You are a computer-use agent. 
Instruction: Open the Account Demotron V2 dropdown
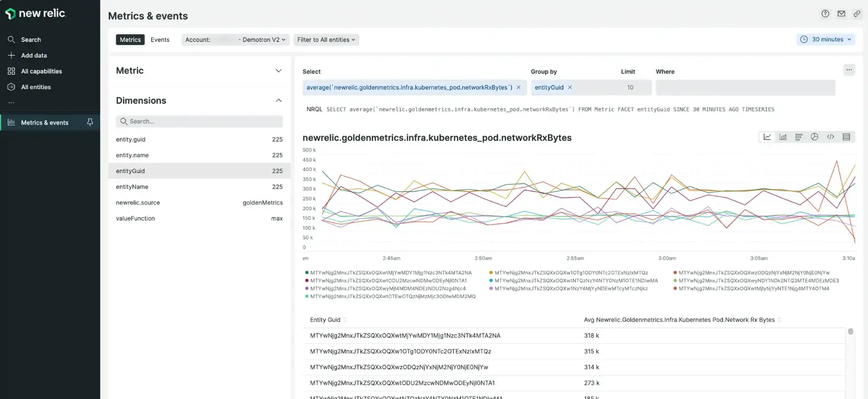click(x=235, y=40)
